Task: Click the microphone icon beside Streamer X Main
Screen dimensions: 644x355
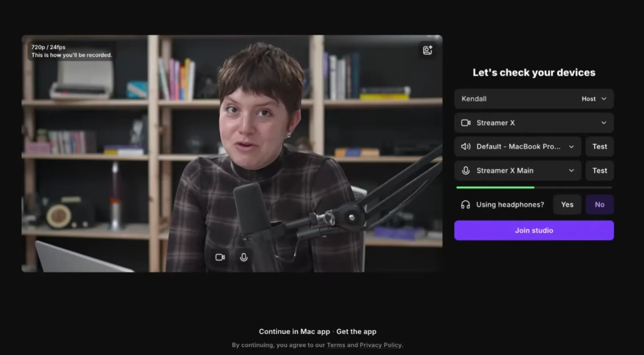Action: pos(466,170)
